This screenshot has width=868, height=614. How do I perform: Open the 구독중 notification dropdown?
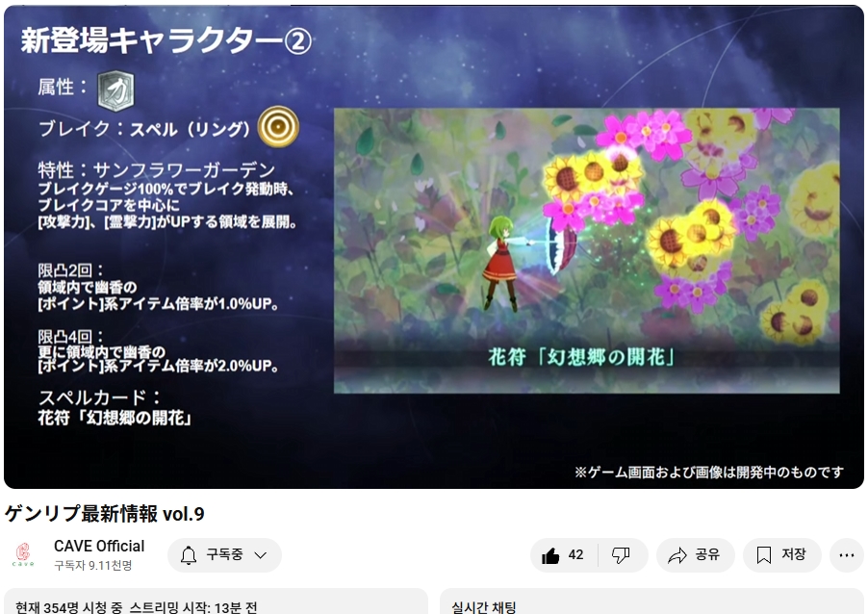225,554
